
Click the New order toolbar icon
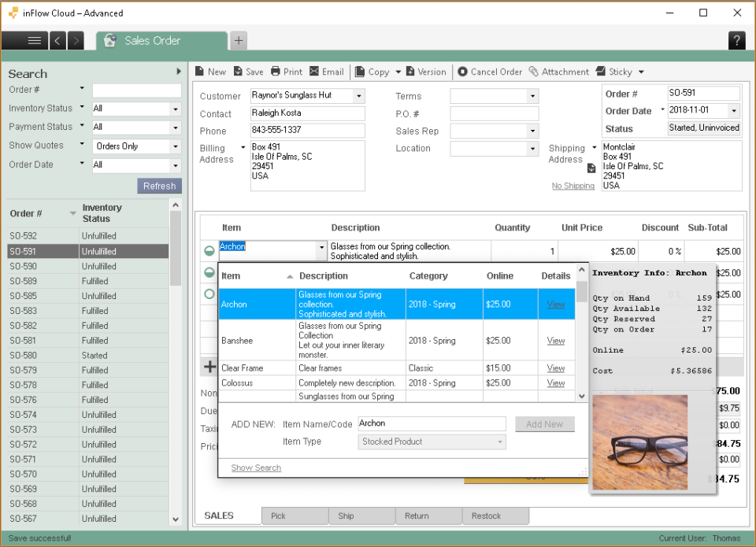pos(200,72)
